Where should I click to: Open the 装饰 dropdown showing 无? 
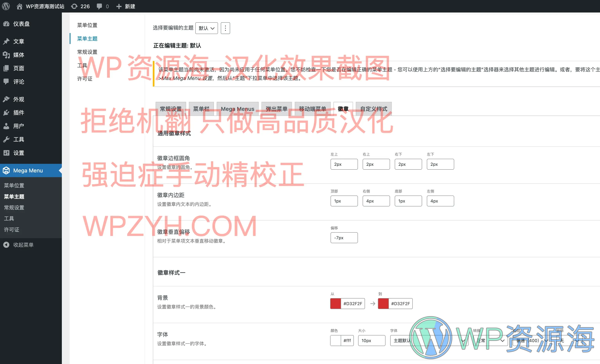(x=569, y=341)
